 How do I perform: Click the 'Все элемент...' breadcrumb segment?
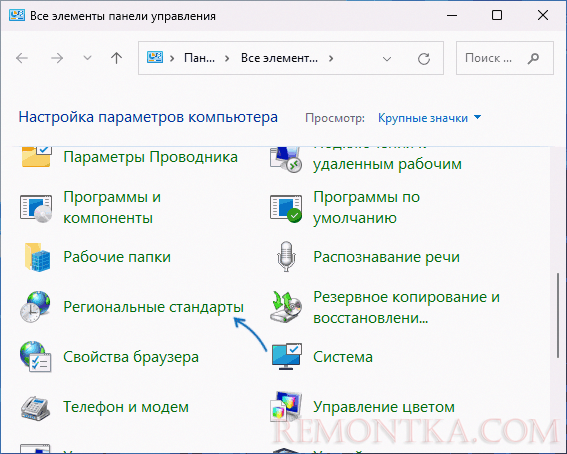click(280, 58)
